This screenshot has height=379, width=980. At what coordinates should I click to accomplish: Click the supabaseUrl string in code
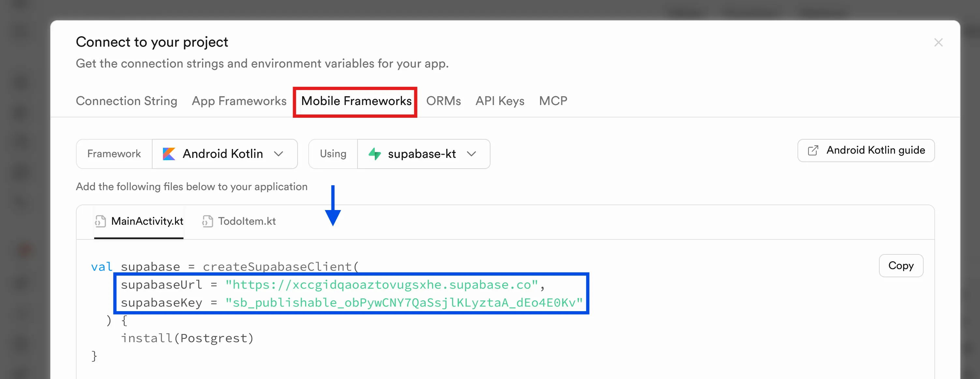381,285
